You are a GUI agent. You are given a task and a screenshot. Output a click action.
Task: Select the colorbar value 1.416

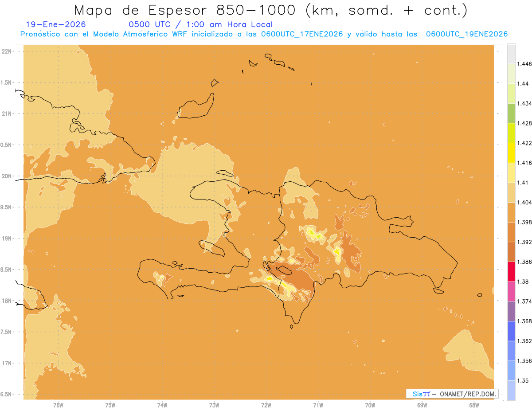[x=524, y=163]
